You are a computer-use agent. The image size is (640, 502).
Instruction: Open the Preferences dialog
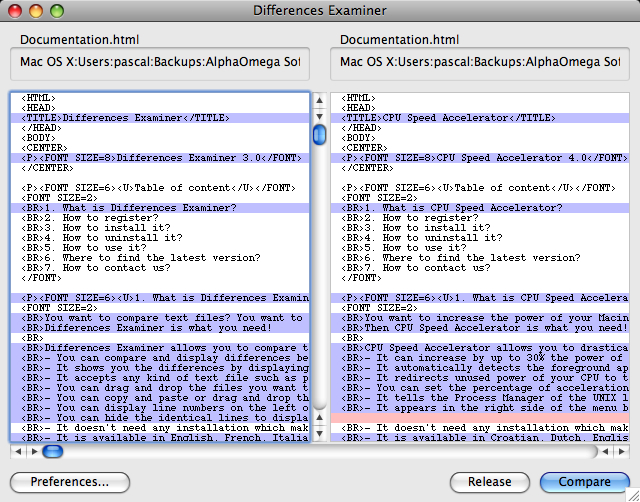[x=70, y=482]
